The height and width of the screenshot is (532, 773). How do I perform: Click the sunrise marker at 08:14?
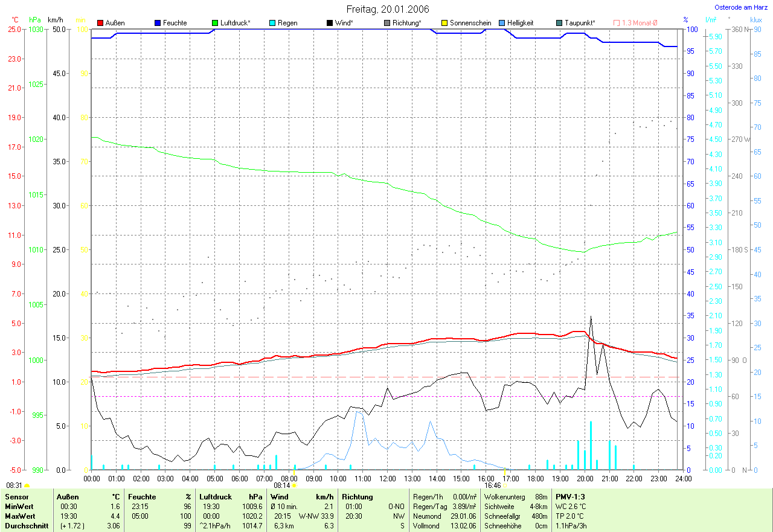tap(294, 485)
